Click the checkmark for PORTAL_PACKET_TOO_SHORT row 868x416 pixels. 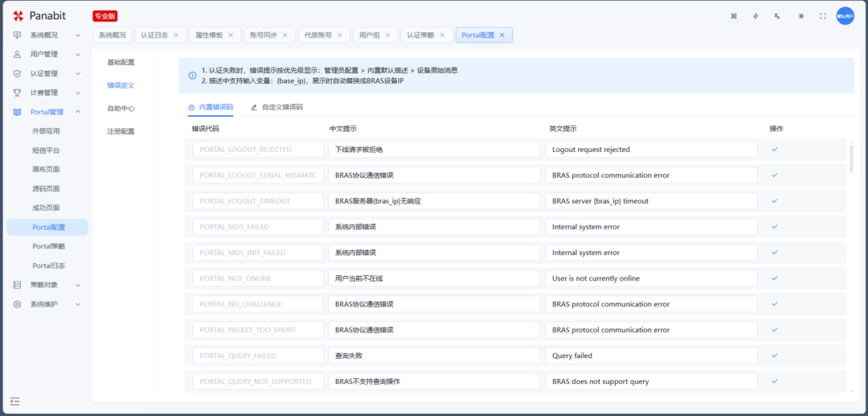pos(775,330)
